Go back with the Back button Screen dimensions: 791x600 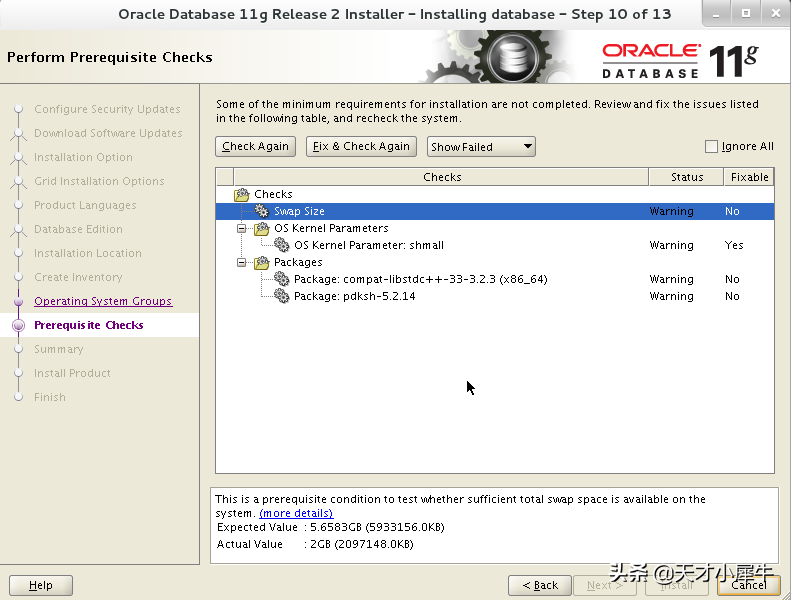click(540, 585)
